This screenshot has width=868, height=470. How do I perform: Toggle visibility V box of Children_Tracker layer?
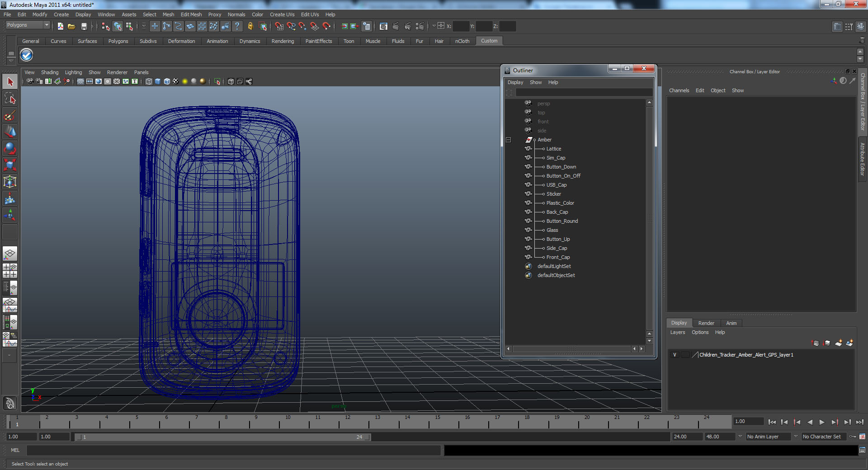(x=675, y=355)
